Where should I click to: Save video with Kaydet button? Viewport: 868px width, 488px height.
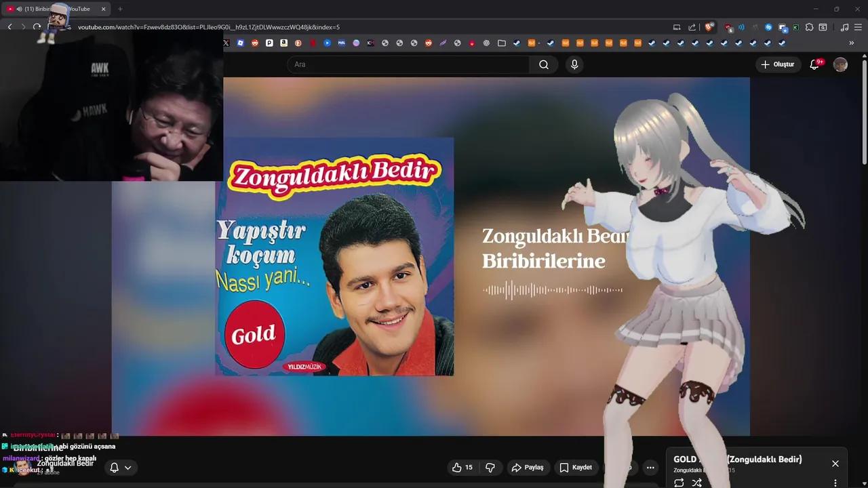pyautogui.click(x=576, y=468)
